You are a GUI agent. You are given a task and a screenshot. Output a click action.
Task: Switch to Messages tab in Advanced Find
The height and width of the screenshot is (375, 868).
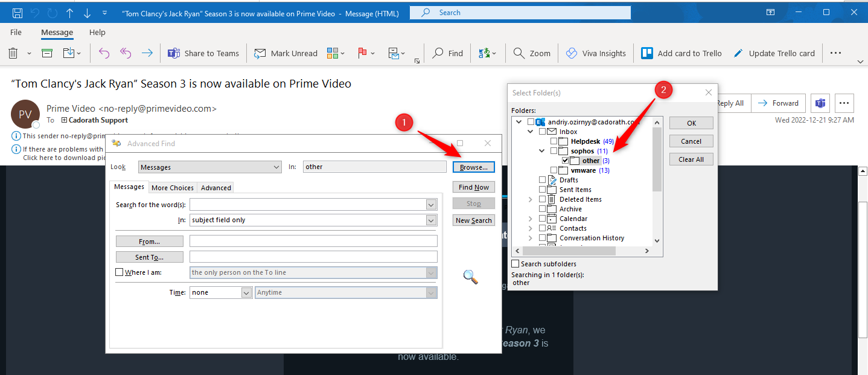point(129,187)
